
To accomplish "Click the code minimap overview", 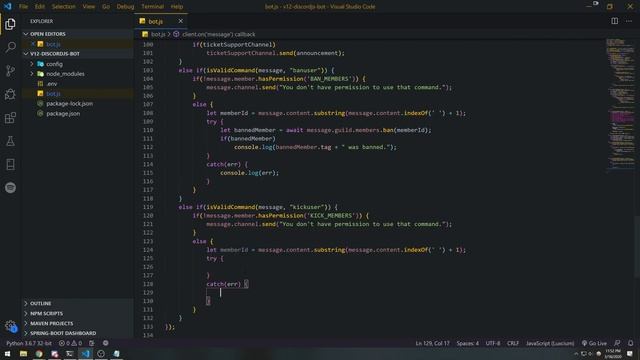I will (x=620, y=104).
